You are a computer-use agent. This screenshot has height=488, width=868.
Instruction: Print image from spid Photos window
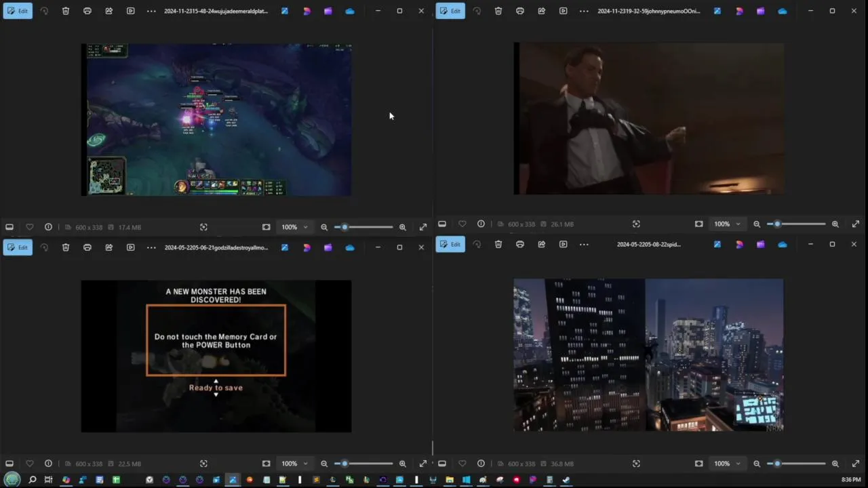(x=520, y=244)
